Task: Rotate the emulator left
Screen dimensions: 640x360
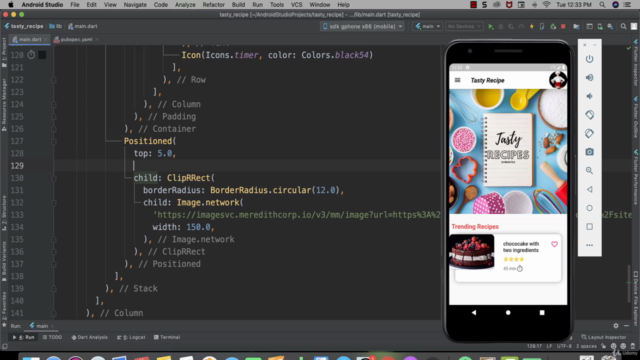Action: click(589, 115)
